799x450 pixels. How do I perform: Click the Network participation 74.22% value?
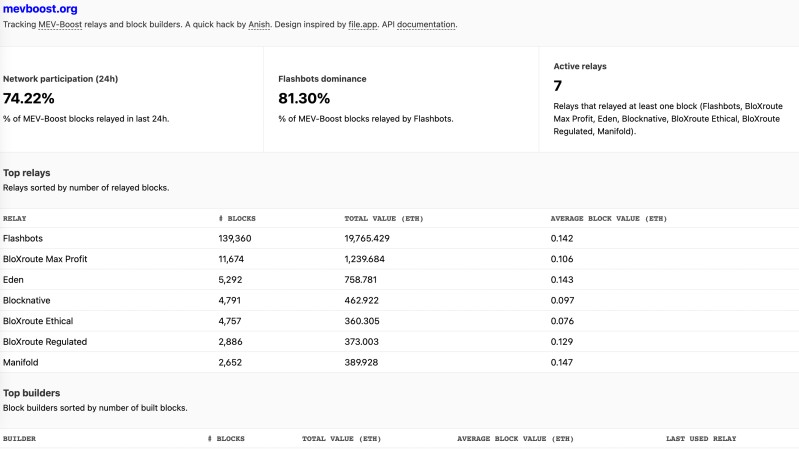pyautogui.click(x=29, y=98)
